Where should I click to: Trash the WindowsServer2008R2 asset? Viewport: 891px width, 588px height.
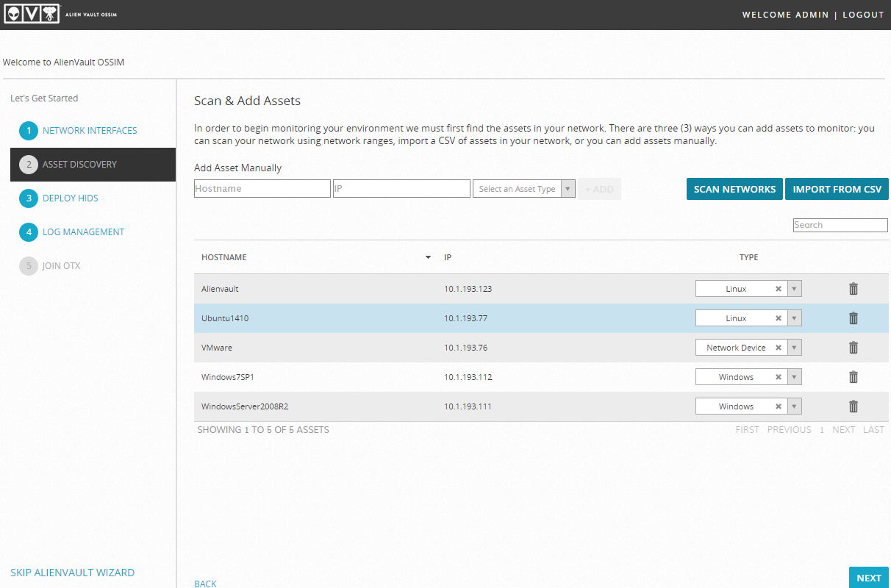854,406
